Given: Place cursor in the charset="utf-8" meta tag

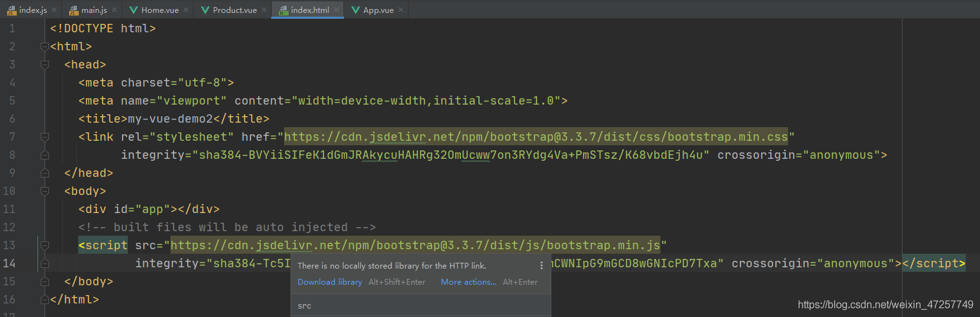Looking at the screenshot, I should tap(156, 83).
